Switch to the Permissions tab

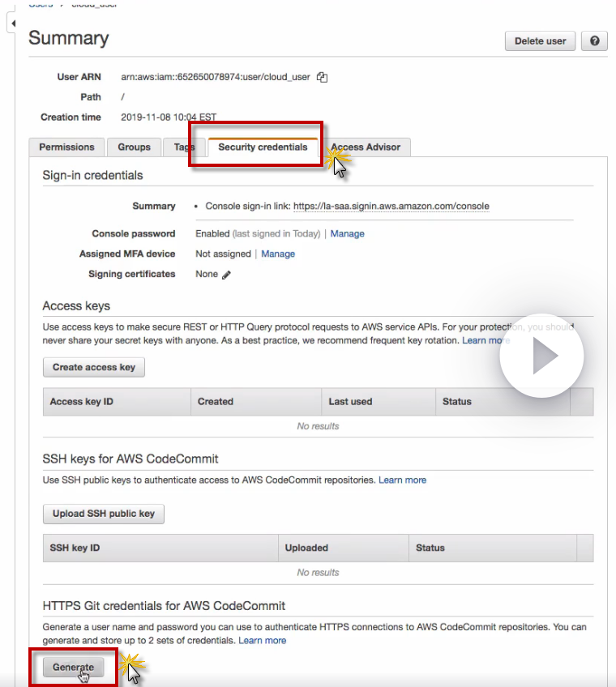tap(66, 147)
